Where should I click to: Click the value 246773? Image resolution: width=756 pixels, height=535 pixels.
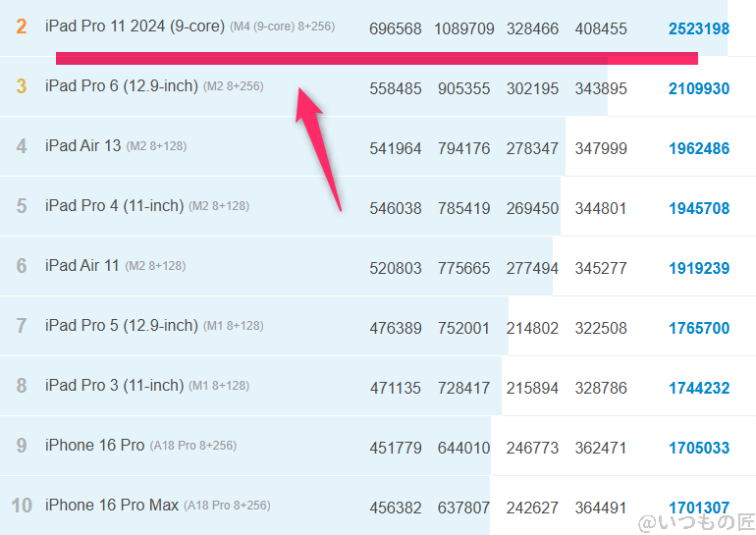point(532,449)
